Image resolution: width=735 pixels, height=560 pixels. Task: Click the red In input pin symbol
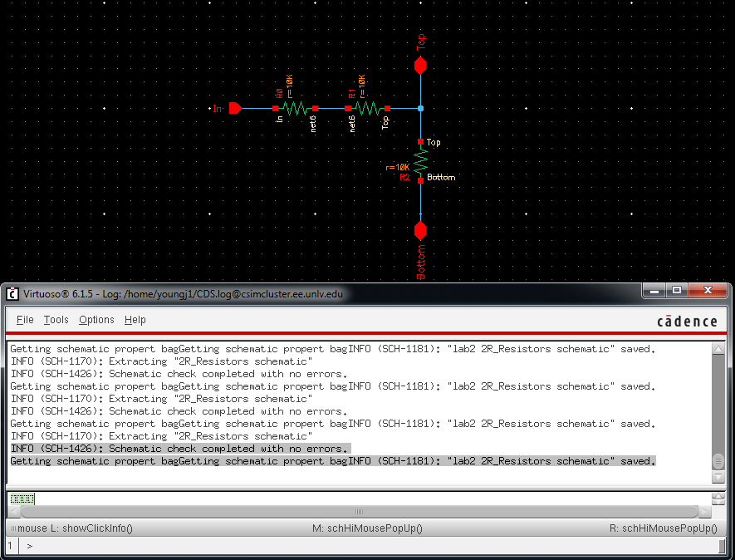click(233, 109)
